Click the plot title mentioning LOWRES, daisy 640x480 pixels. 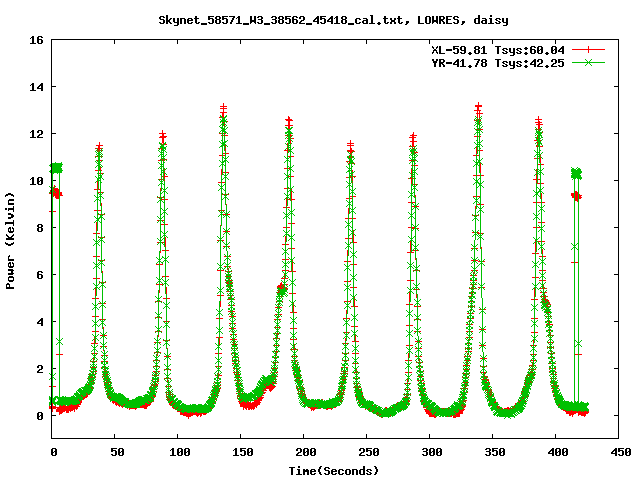[x=320, y=19]
